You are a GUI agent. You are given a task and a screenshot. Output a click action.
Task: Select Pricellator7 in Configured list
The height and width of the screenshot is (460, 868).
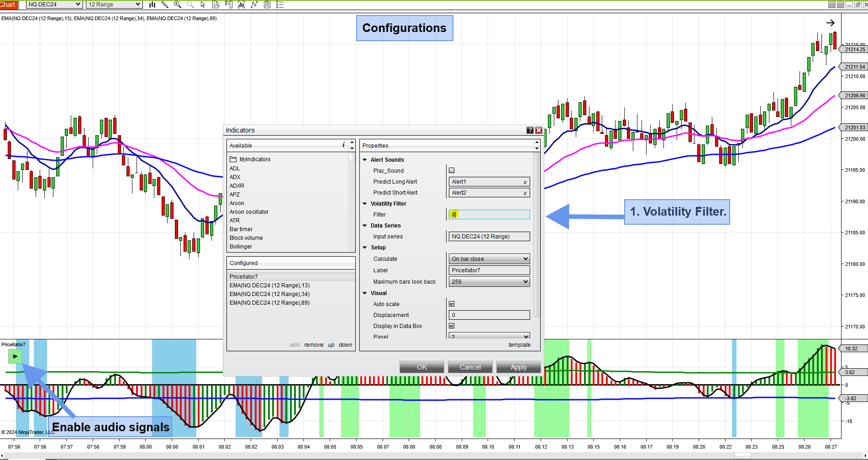(291, 277)
